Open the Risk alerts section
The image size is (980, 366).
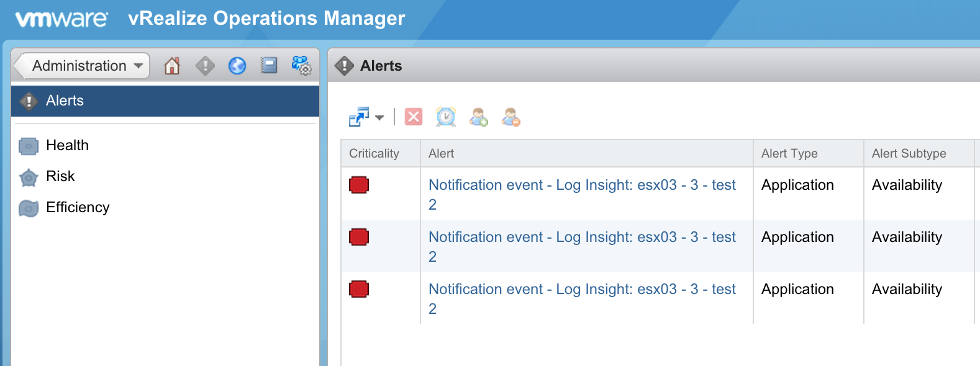point(60,176)
